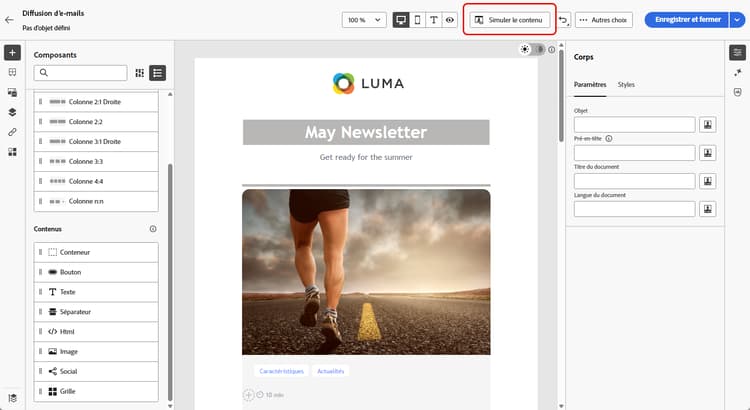Select the May Newsletter heading
Screen dimensions: 750x410
(x=366, y=132)
